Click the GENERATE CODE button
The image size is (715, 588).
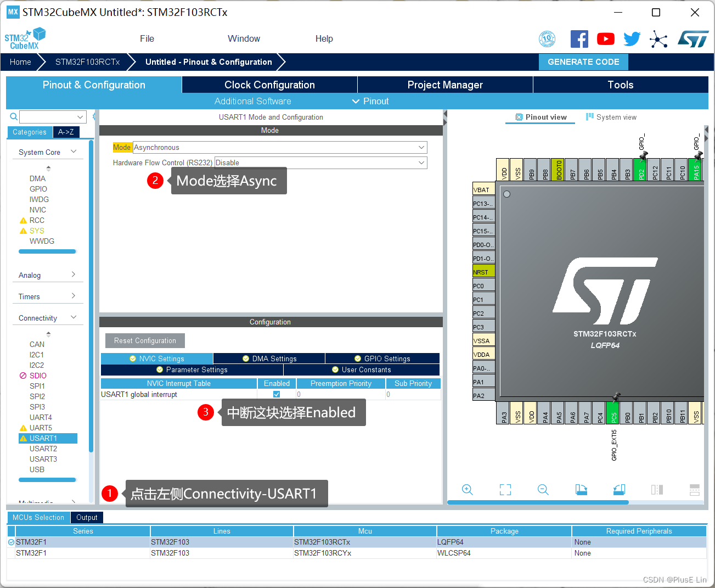(x=583, y=62)
